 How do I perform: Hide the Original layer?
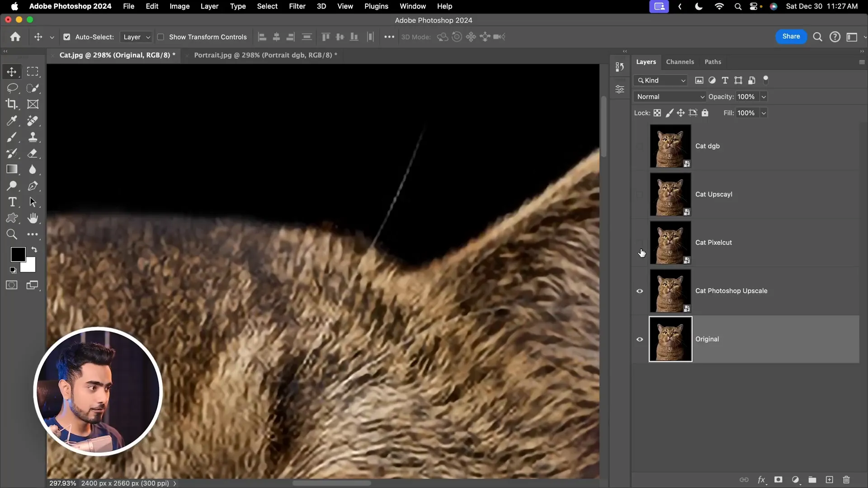(x=639, y=339)
